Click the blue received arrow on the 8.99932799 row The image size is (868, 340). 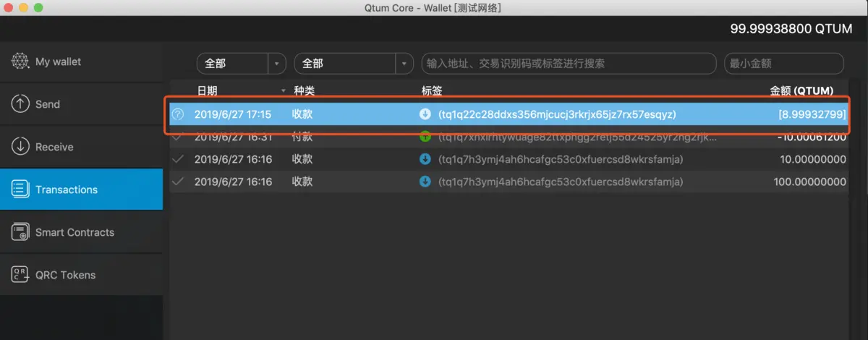[x=425, y=114]
